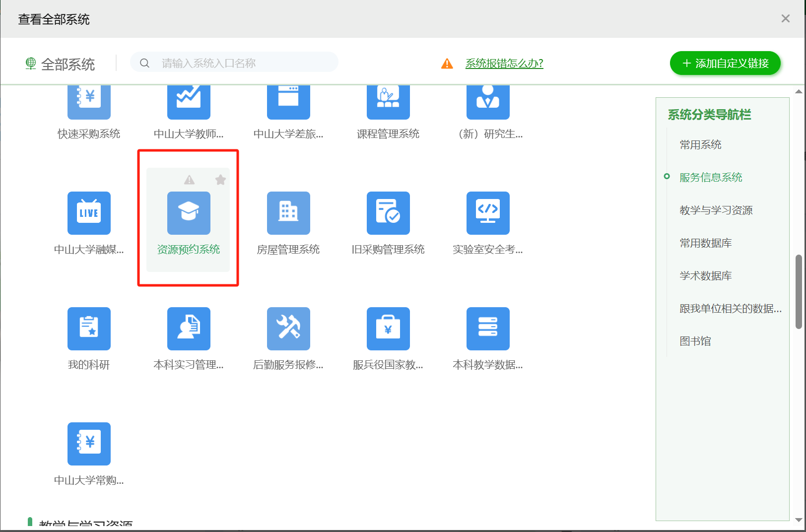Launch the 后勤服务报修 tools icon
806x532 pixels.
(288, 329)
